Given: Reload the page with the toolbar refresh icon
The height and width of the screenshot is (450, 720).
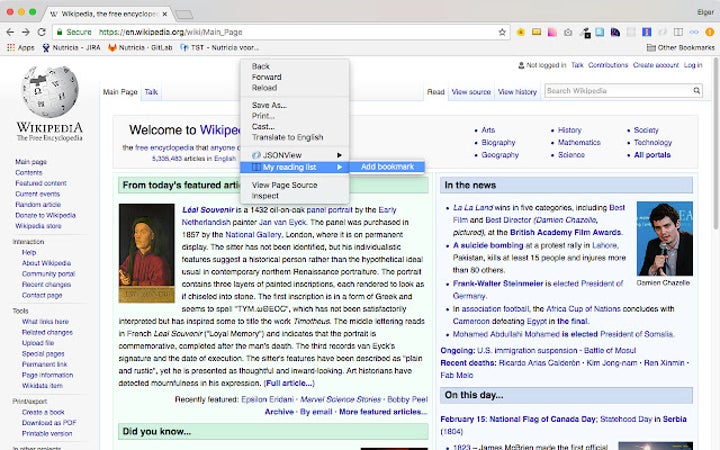Looking at the screenshot, I should click(x=43, y=32).
